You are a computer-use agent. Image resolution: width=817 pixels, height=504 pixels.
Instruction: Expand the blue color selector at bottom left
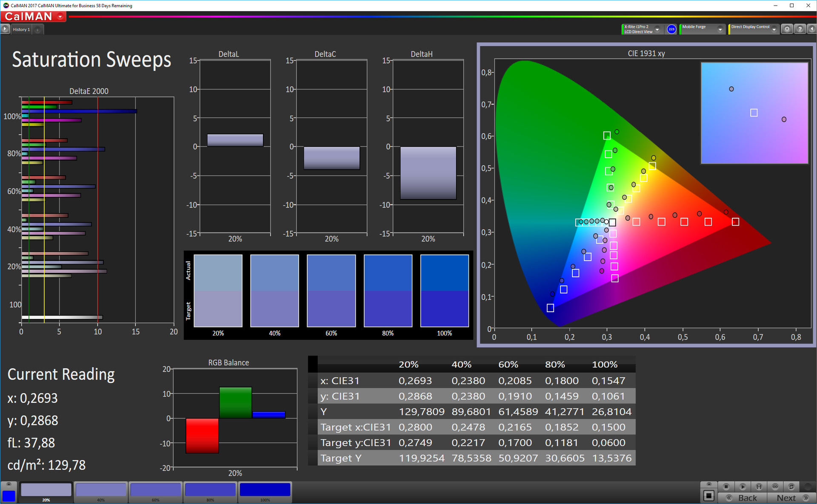coord(9,485)
